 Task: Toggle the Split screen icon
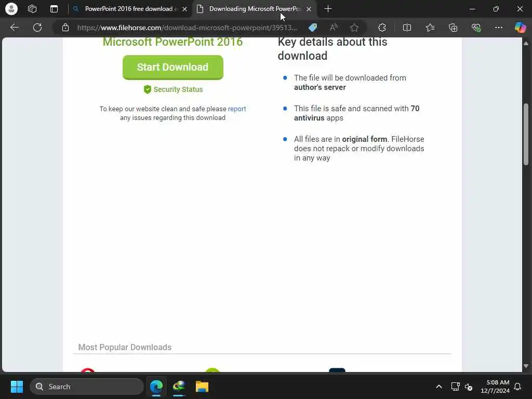[x=407, y=28]
